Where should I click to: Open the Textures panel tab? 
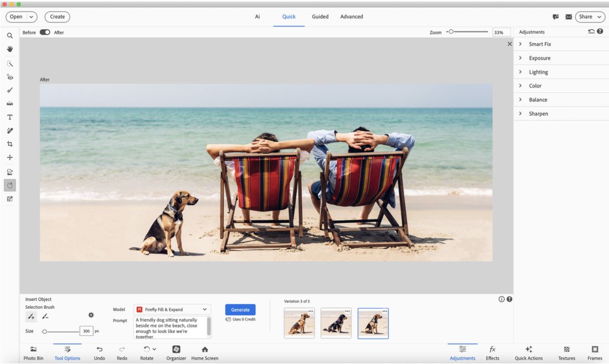(567, 353)
